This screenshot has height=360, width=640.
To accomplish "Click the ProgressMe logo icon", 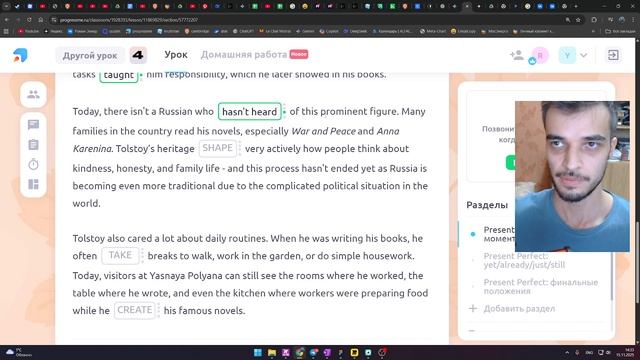I will click(20, 55).
